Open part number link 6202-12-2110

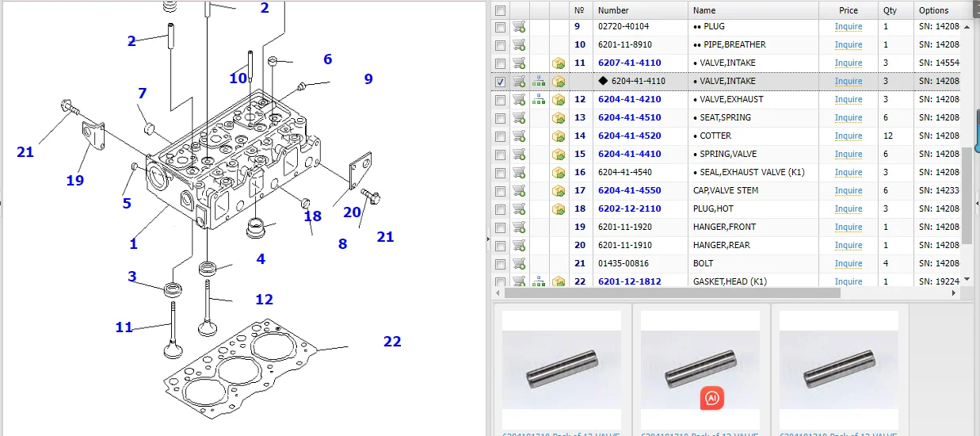(x=629, y=209)
